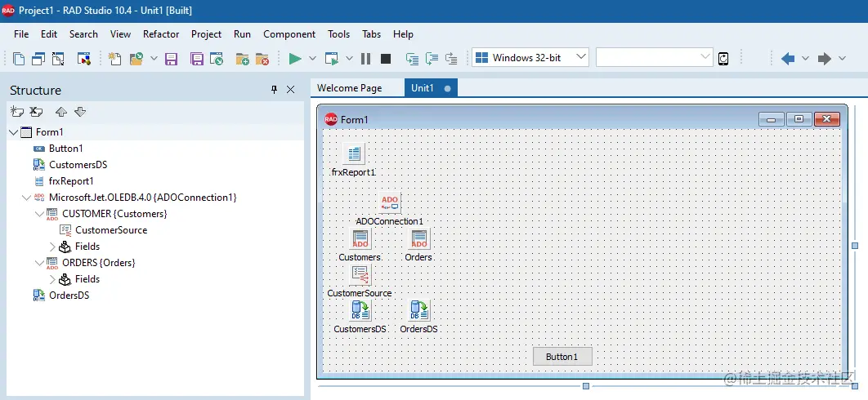Click the Run Until Return icon

click(x=451, y=59)
